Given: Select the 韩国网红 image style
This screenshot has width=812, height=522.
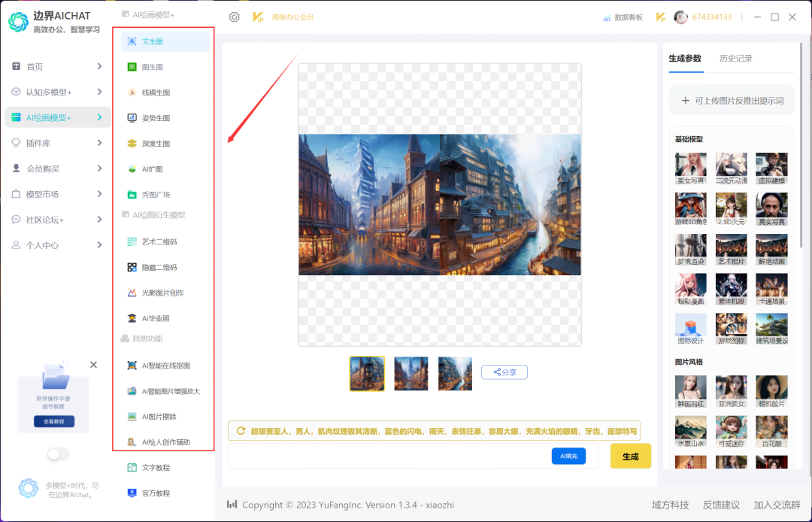Looking at the screenshot, I should (691, 391).
